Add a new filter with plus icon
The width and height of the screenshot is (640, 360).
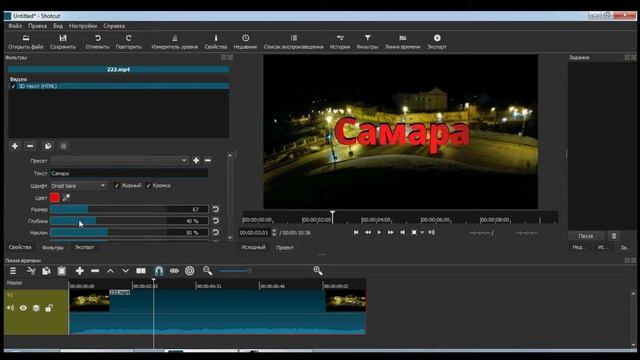click(15, 146)
